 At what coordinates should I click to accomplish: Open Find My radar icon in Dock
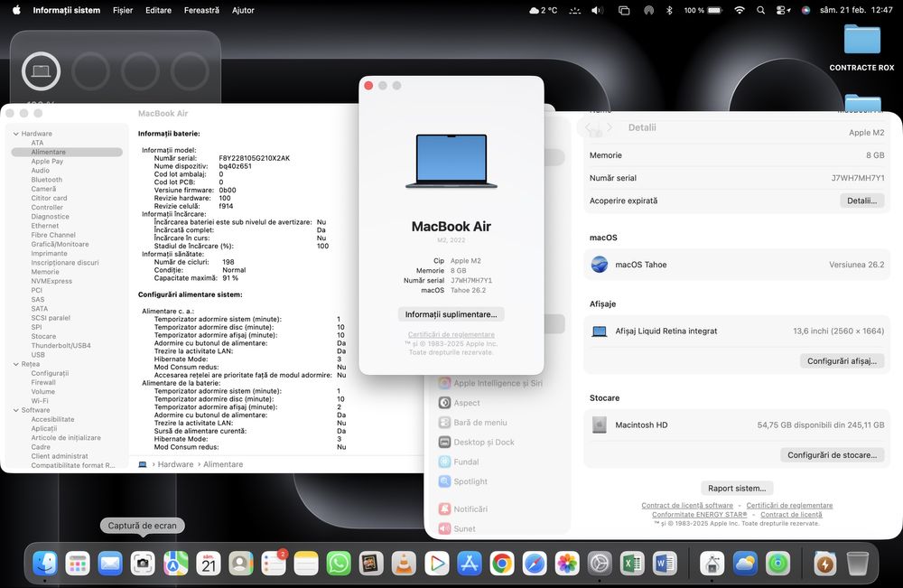pyautogui.click(x=778, y=564)
